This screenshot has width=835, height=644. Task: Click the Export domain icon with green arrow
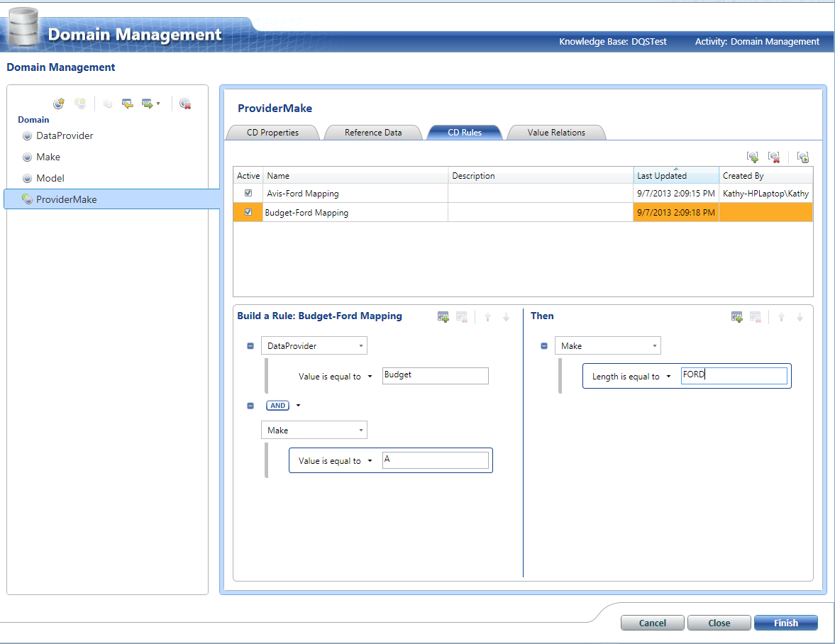148,104
